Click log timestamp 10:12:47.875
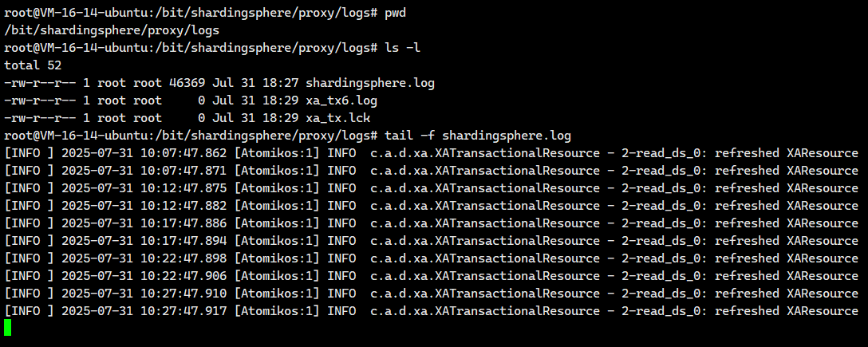Screen dimensions: 868x347 click(x=183, y=188)
